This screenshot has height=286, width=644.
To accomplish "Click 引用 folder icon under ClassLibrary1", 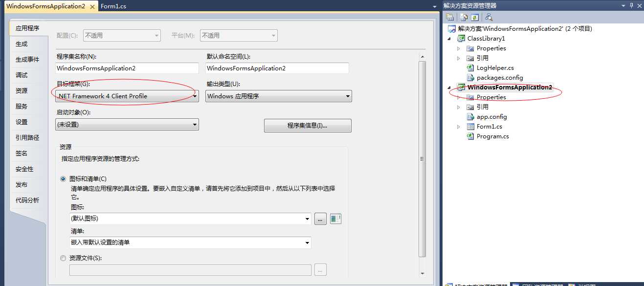I will pos(470,58).
